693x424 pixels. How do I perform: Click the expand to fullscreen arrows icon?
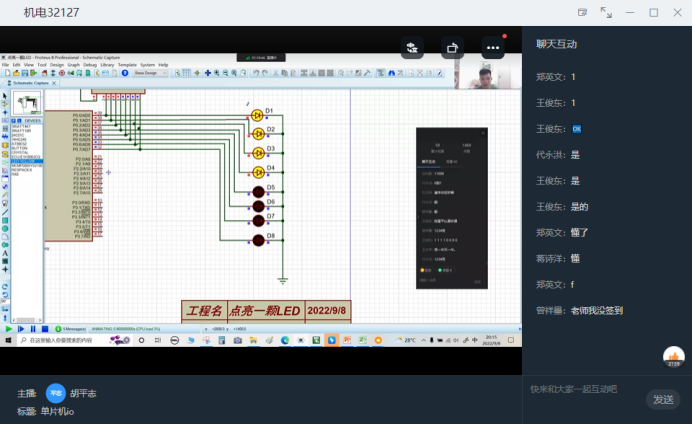point(606,12)
